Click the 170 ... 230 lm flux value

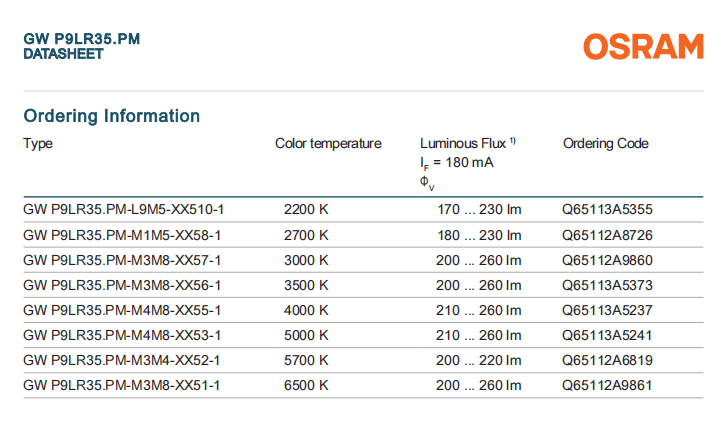[479, 210]
